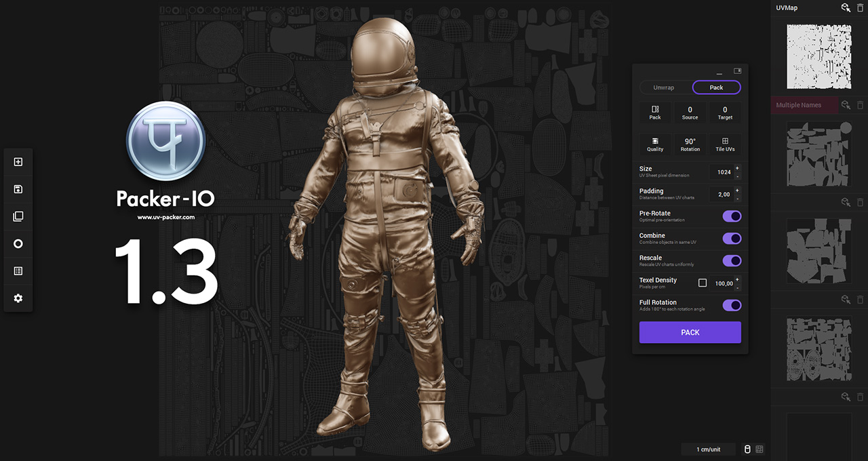Click the add new plus icon in left sidebar

click(18, 162)
